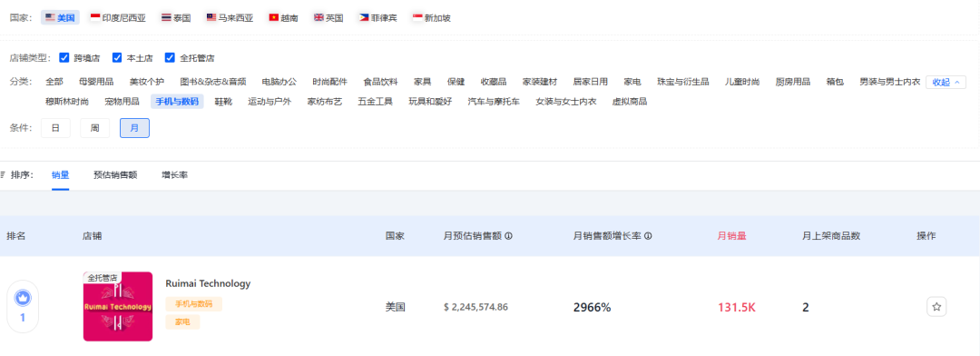Choose the 家纺布艺 category
980x356 pixels.
324,102
